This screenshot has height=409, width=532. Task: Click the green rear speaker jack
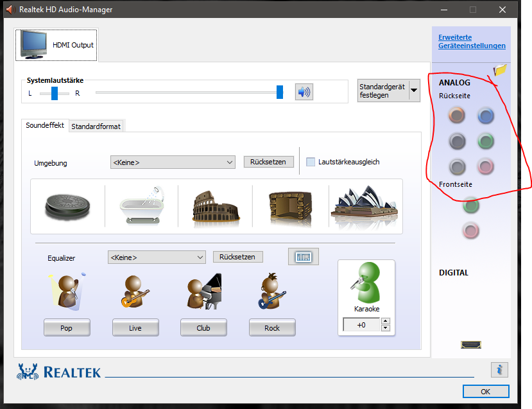tap(486, 141)
